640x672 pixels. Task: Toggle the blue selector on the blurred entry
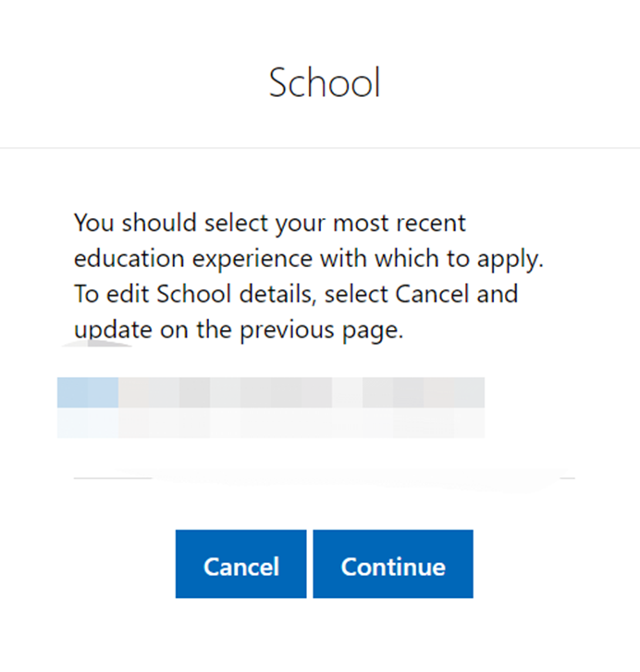click(88, 393)
